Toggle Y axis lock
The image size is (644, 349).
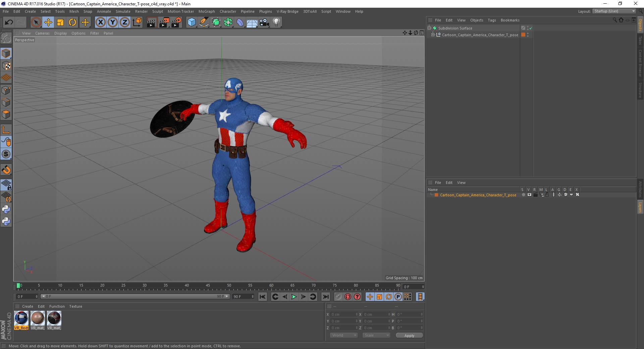tap(113, 22)
